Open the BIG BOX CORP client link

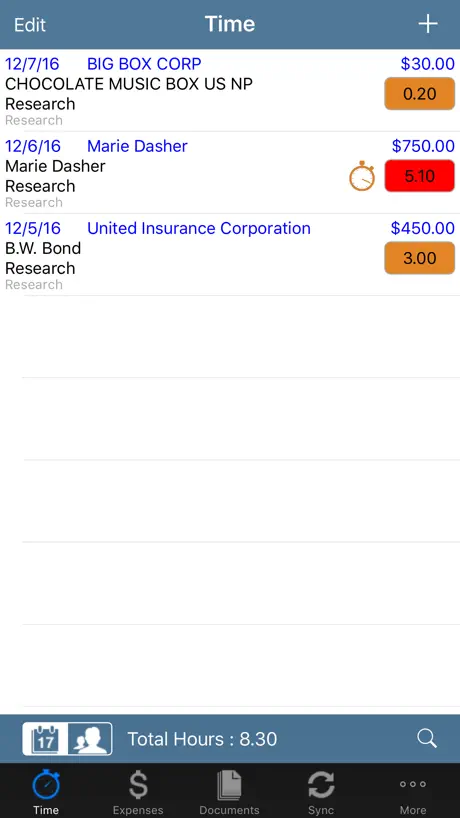click(144, 64)
